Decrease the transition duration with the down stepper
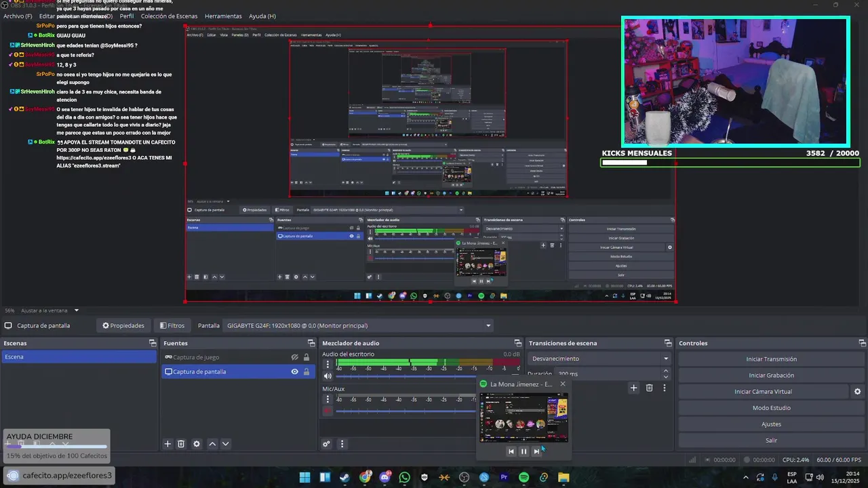This screenshot has width=868, height=488. 666,377
